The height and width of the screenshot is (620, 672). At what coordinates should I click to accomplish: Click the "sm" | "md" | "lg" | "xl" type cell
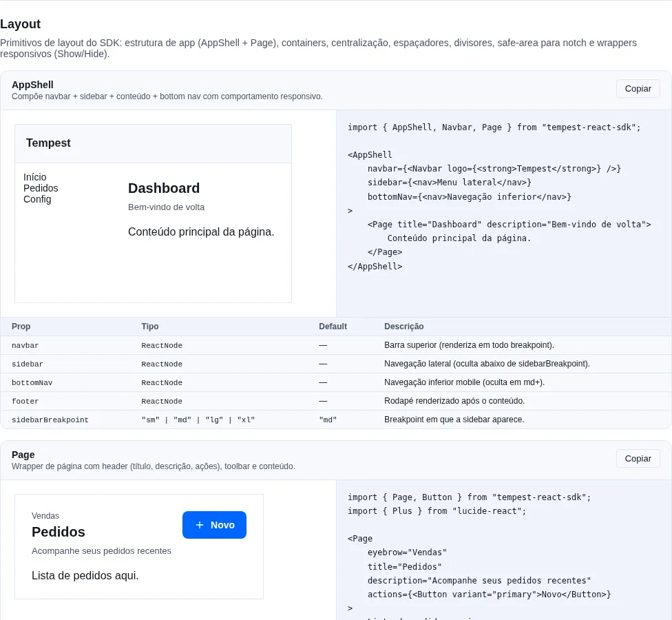tap(198, 420)
